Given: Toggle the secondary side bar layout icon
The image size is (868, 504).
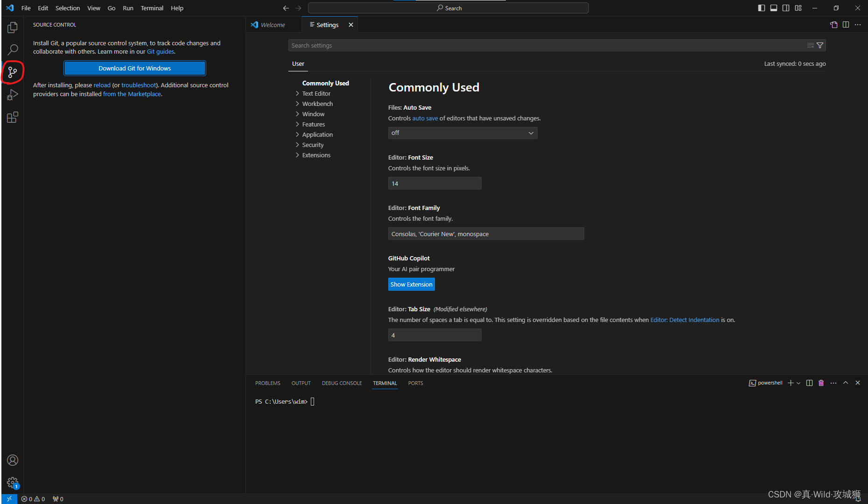Looking at the screenshot, I should (x=786, y=8).
